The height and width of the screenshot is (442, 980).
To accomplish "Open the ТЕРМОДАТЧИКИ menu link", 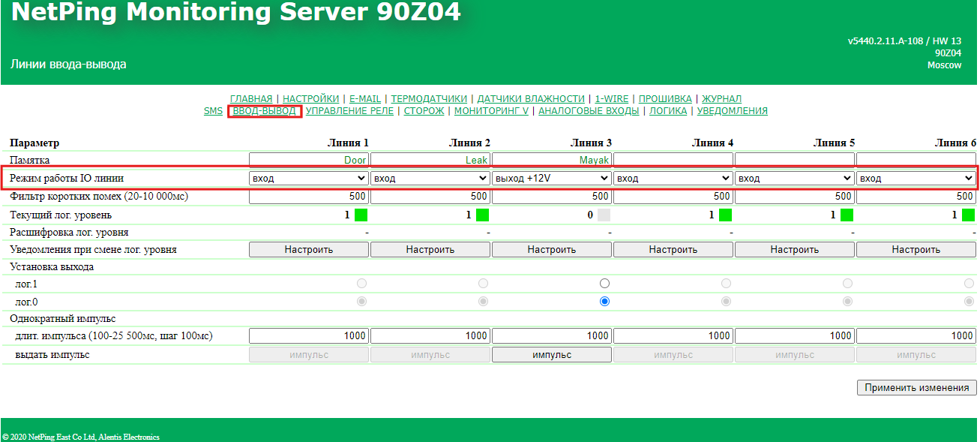I will point(429,99).
